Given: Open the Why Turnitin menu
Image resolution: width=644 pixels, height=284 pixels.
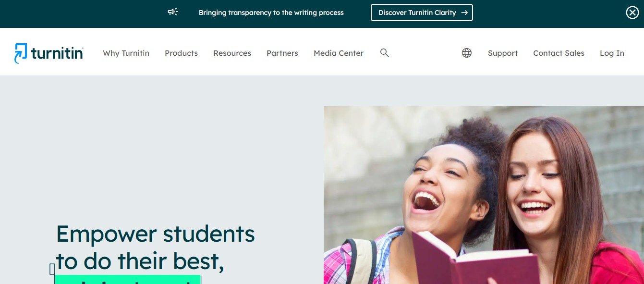Looking at the screenshot, I should [126, 53].
